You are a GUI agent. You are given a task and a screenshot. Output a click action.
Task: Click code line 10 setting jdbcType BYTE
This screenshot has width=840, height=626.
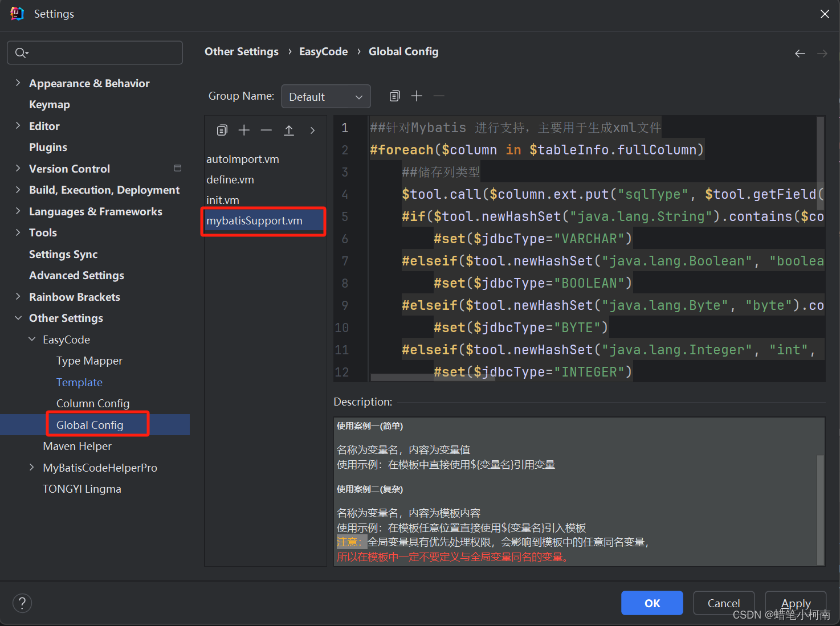[x=521, y=328]
